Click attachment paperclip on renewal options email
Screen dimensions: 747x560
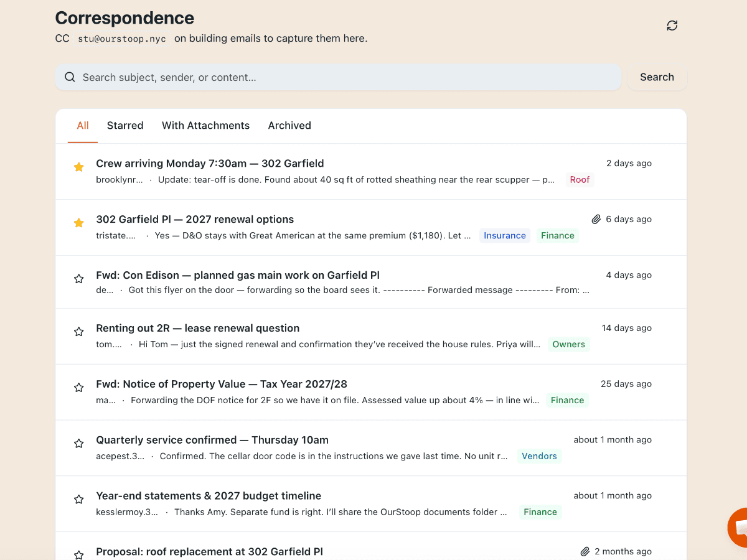click(x=596, y=219)
